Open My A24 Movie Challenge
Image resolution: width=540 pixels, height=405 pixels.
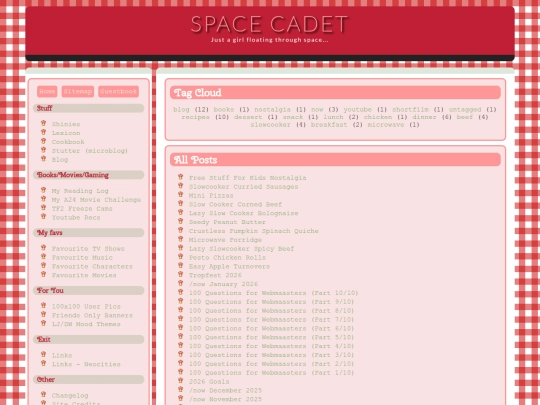(x=96, y=200)
